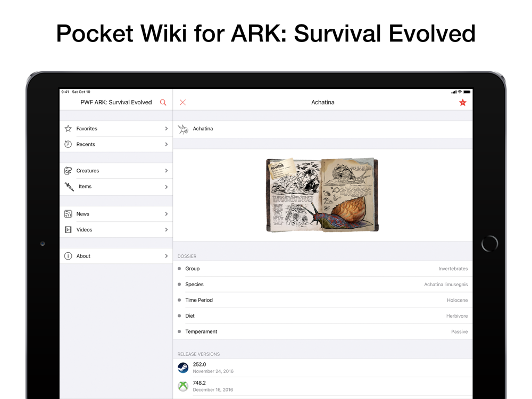Open the search magnifier icon

point(163,103)
